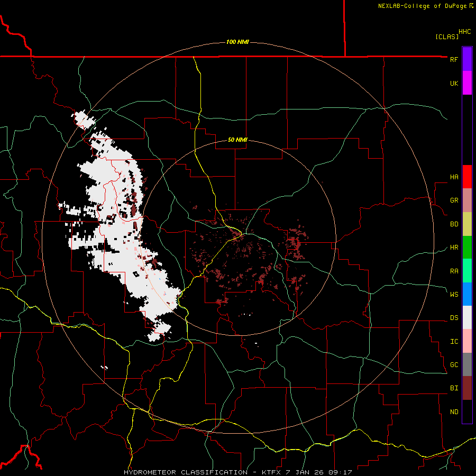Click the [CLAS] units label
This screenshot has height=476, width=476.
tap(447, 37)
